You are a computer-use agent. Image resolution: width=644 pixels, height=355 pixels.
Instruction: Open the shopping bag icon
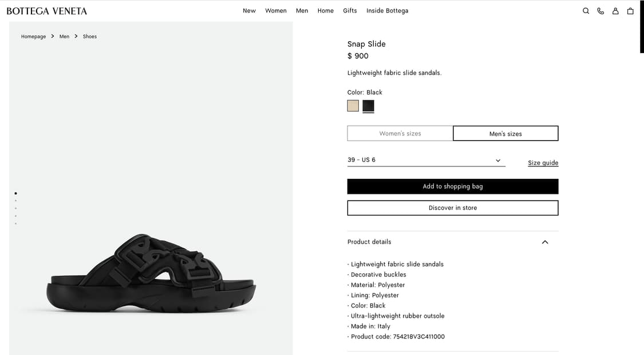click(630, 11)
